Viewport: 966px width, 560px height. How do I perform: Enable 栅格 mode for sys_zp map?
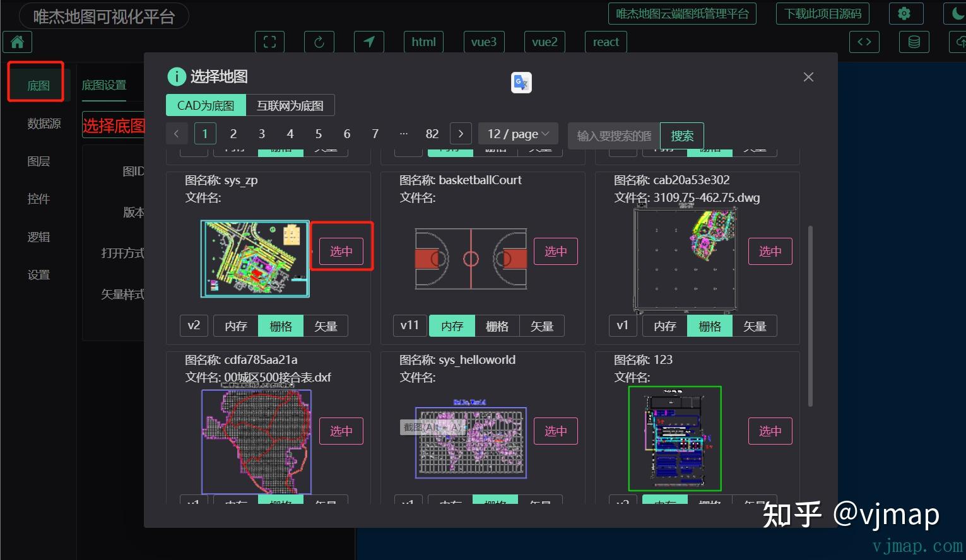pos(281,325)
